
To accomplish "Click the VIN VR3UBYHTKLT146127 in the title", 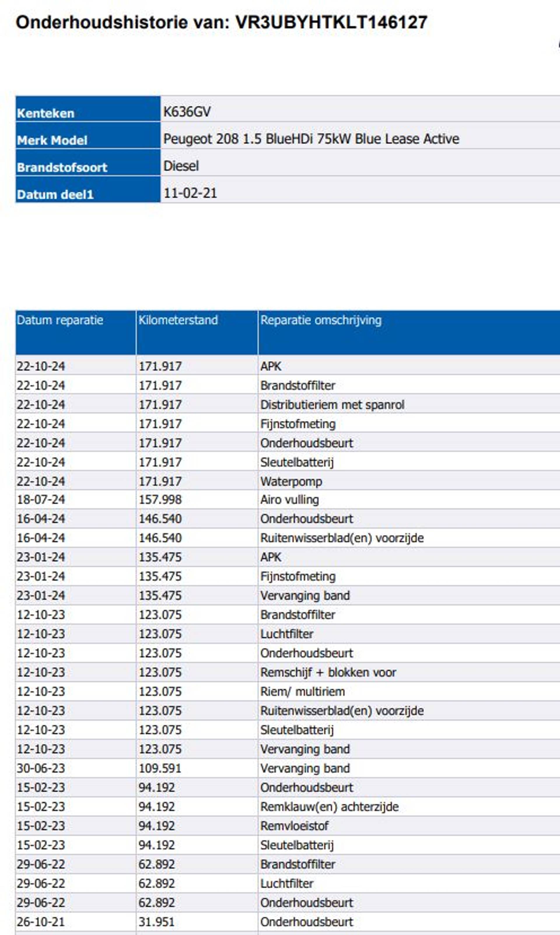I will tap(331, 22).
